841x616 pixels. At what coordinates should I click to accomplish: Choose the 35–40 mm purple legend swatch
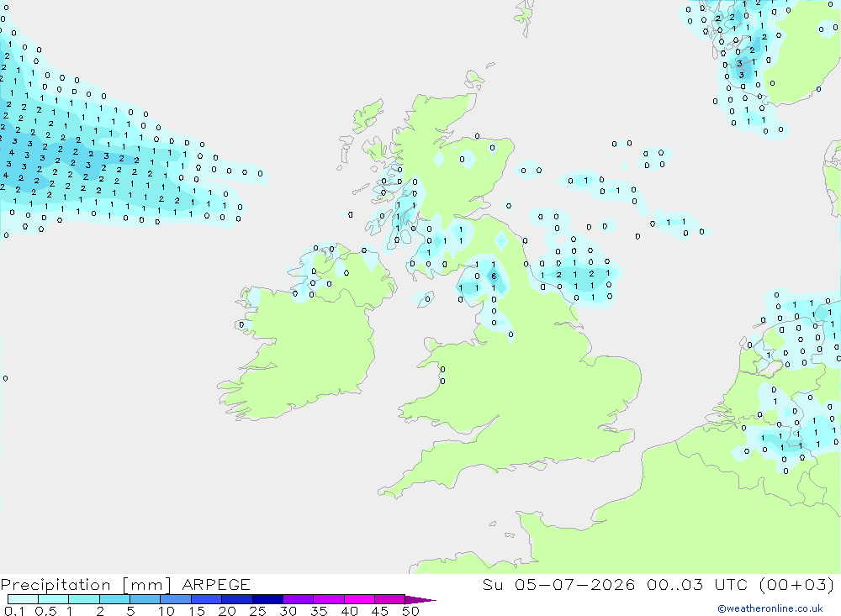[x=328, y=599]
